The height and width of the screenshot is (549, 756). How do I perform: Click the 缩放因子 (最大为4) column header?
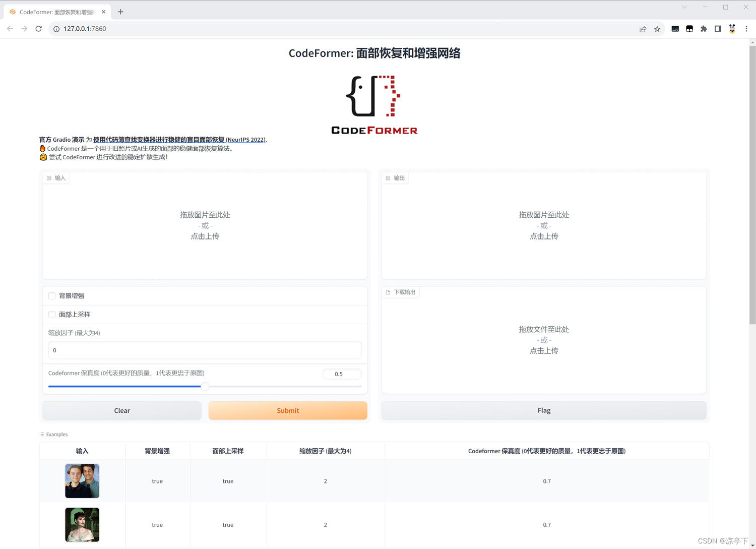(x=326, y=451)
